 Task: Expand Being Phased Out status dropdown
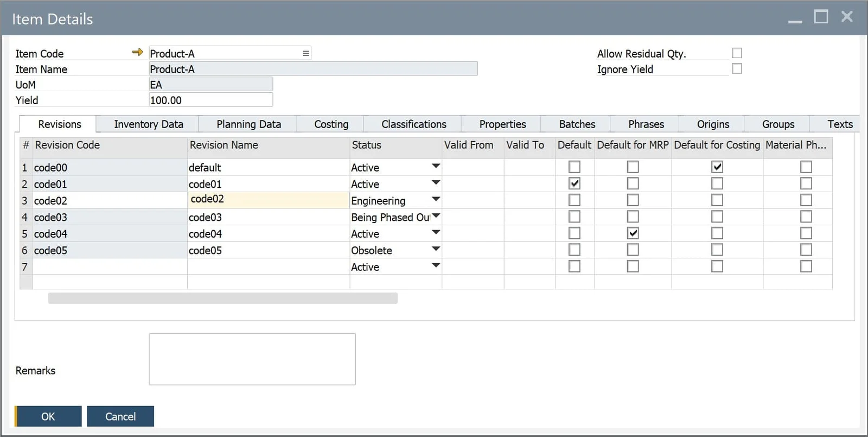(436, 216)
